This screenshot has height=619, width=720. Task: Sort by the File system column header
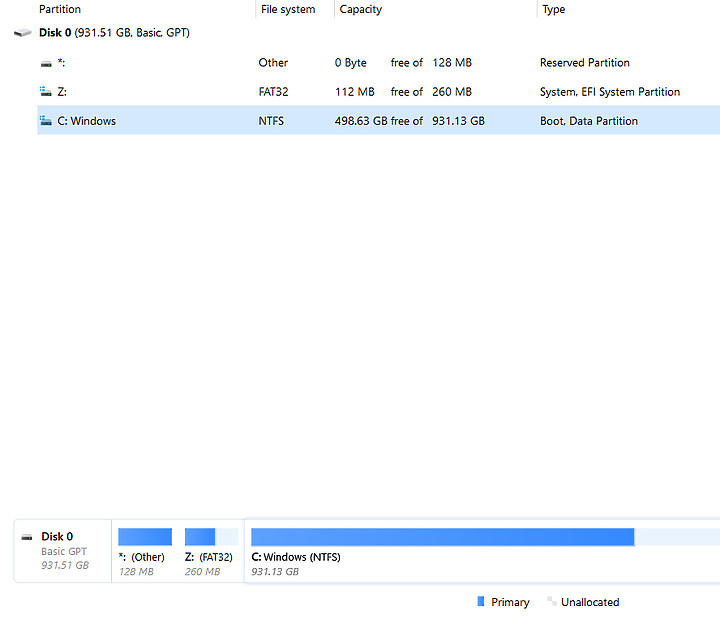point(288,9)
